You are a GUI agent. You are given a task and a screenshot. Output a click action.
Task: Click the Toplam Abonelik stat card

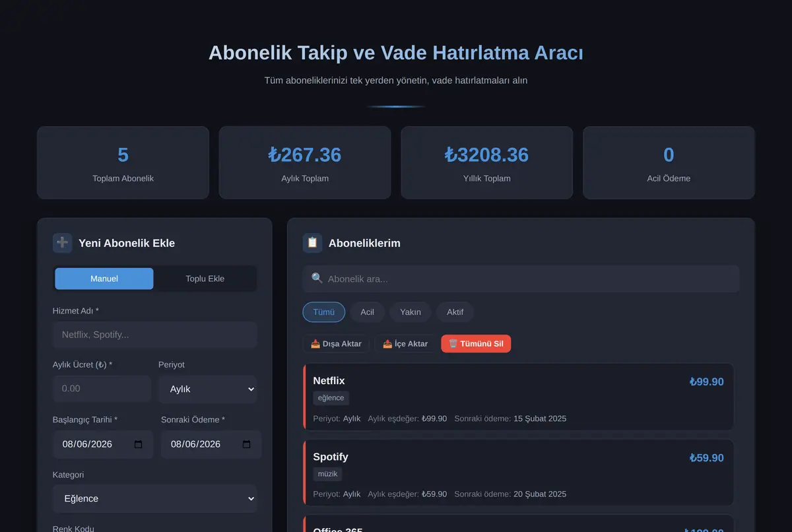click(x=123, y=162)
